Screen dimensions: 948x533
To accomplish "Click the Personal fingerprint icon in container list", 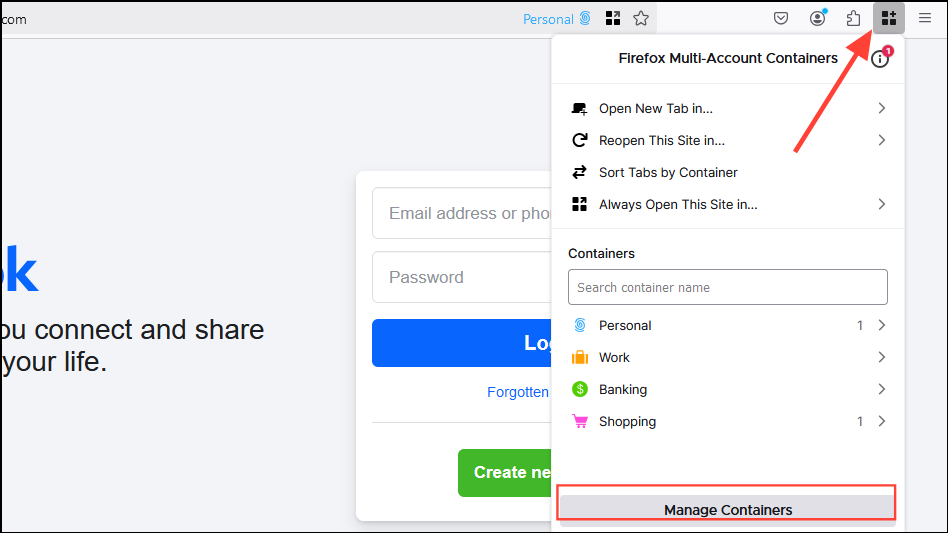I will point(580,325).
